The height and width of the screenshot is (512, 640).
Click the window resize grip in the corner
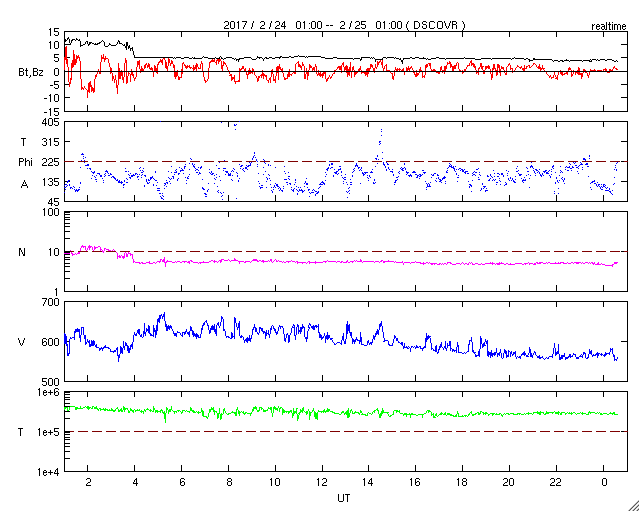[633, 505]
